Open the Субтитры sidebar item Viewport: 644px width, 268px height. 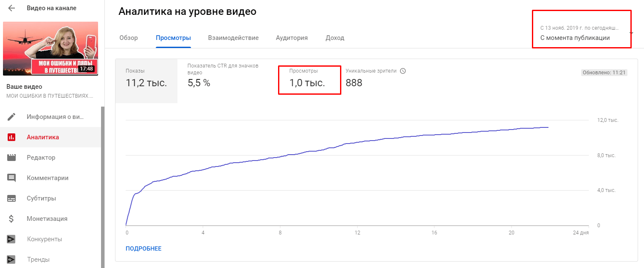[51, 198]
